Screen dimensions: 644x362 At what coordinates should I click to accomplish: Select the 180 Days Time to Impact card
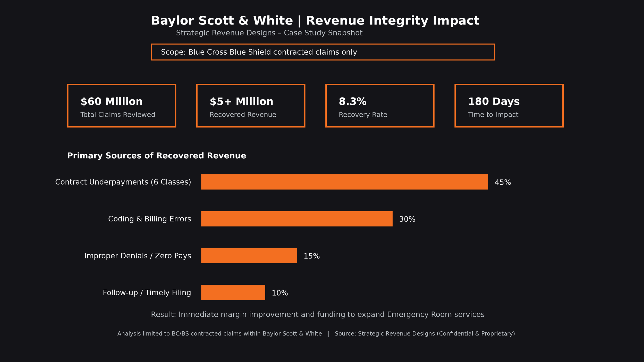(509, 106)
